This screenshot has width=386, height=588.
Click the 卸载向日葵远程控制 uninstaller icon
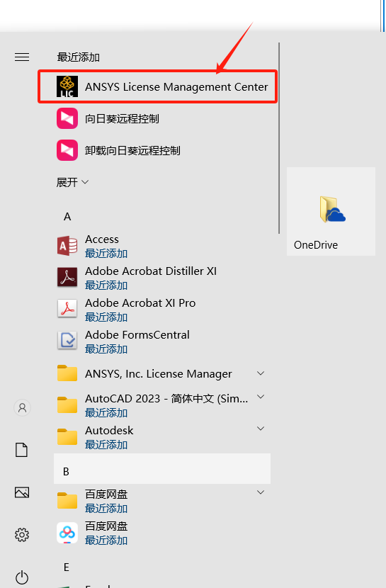click(67, 150)
